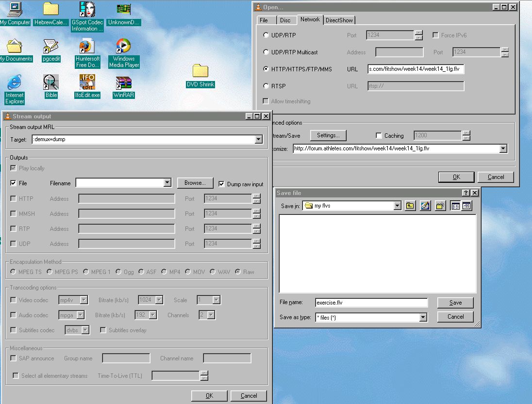The height and width of the screenshot is (404, 532).
Task: Click the File name field with exercise.flv
Action: (x=371, y=303)
